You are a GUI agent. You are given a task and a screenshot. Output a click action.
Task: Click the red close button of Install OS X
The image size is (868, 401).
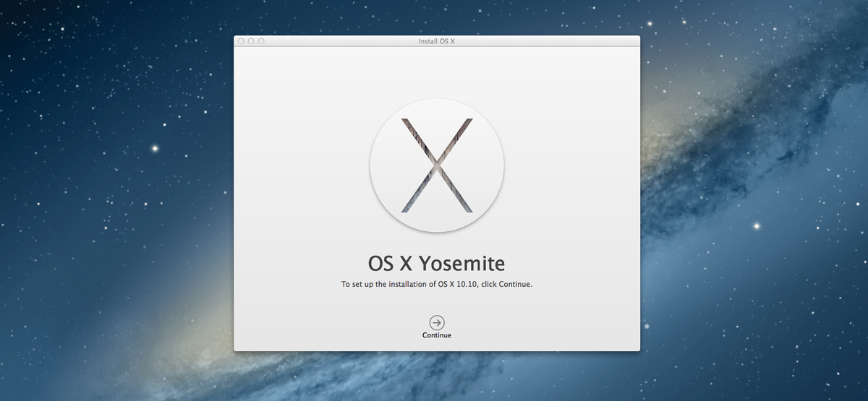[241, 41]
